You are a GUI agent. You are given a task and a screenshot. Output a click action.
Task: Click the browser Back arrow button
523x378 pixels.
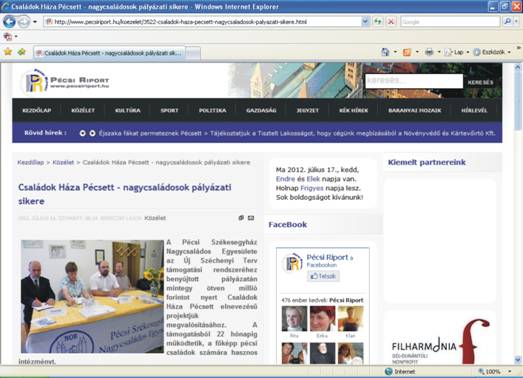[9, 22]
